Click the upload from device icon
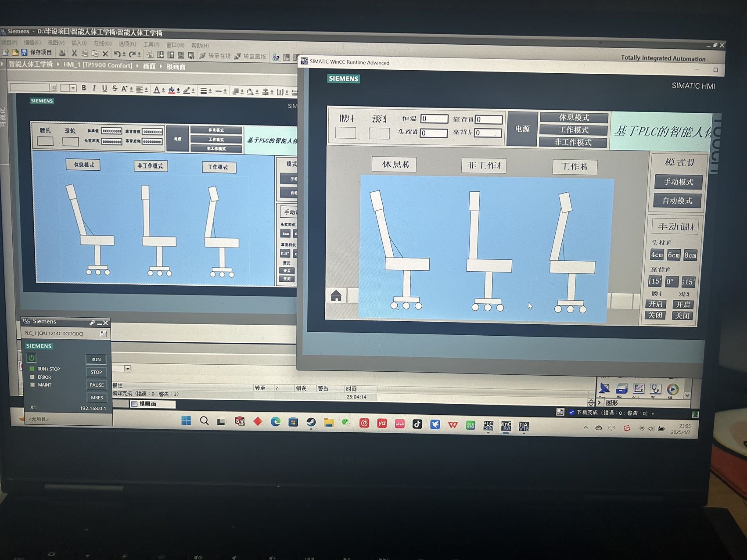The width and height of the screenshot is (747, 560). pyautogui.click(x=171, y=55)
